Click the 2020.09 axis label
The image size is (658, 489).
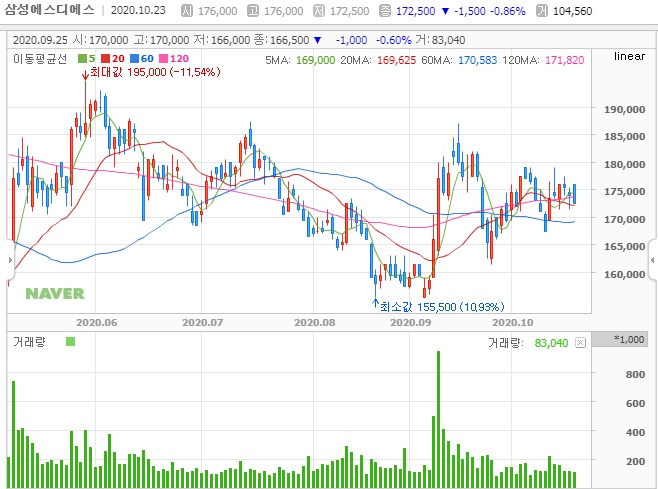pos(410,323)
